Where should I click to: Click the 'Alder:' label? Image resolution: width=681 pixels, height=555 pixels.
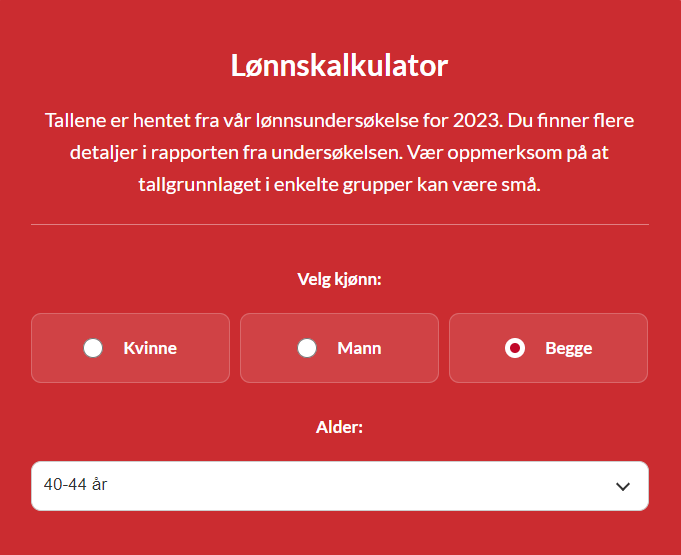pyautogui.click(x=340, y=427)
